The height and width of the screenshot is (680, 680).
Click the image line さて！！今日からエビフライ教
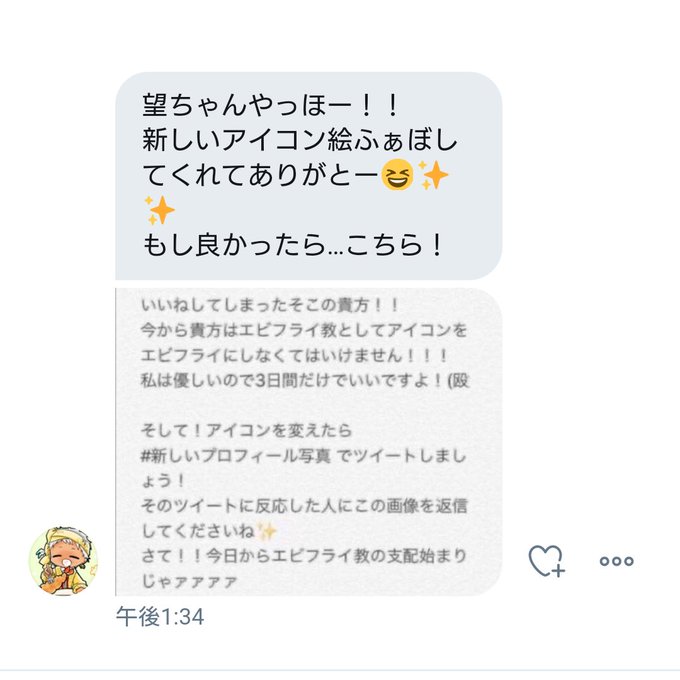(304, 556)
